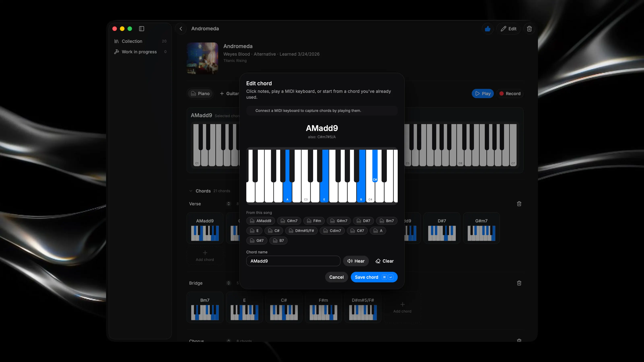Load the D#m#5/F# chord chip
644x362 pixels.
pos(301,231)
